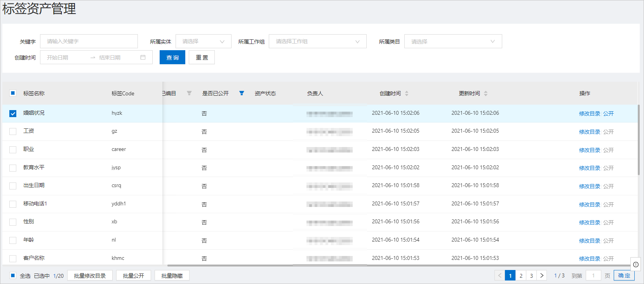Click the round info icon at bottom right

click(x=636, y=265)
